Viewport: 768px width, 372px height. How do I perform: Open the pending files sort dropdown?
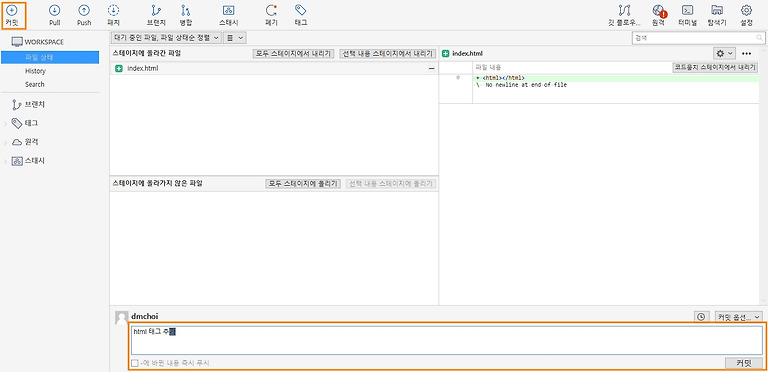click(x=166, y=37)
